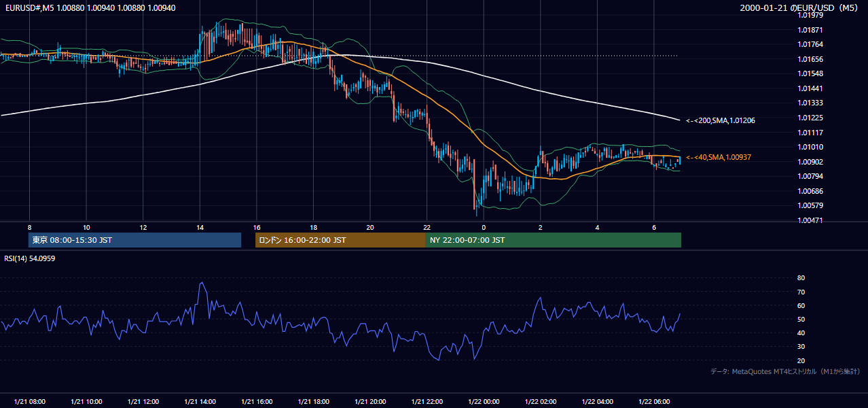The height and width of the screenshot is (408, 868).
Task: Click the MetaQuotes MT4 data source note
Action: coord(785,371)
